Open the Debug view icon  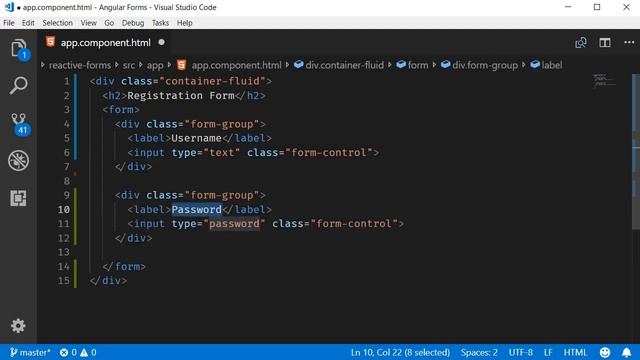coord(18,160)
